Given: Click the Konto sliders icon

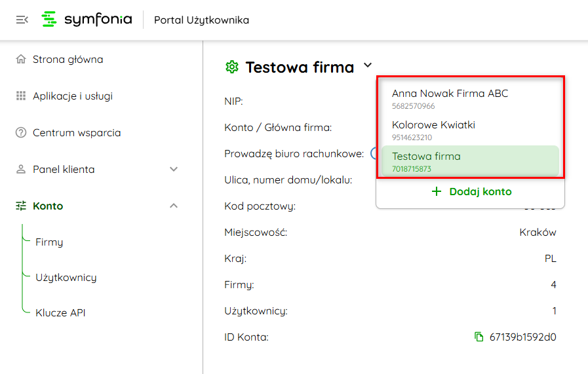Looking at the screenshot, I should click(21, 206).
